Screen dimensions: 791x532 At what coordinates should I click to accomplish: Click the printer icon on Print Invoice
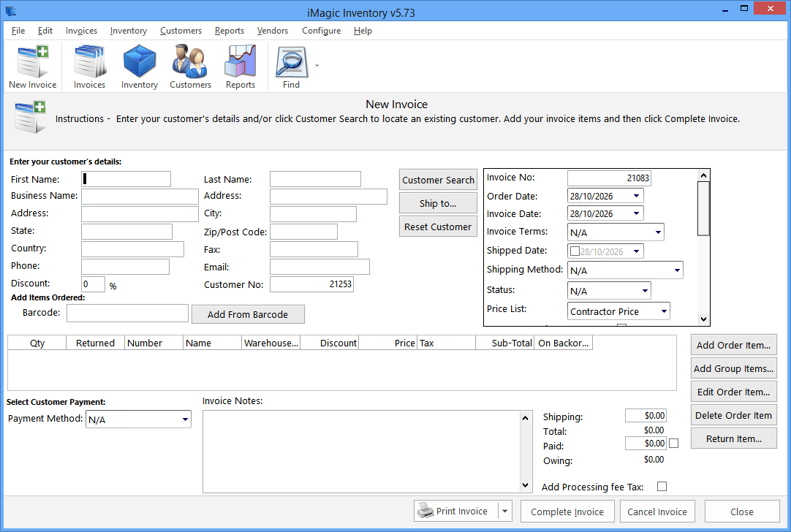coord(425,511)
